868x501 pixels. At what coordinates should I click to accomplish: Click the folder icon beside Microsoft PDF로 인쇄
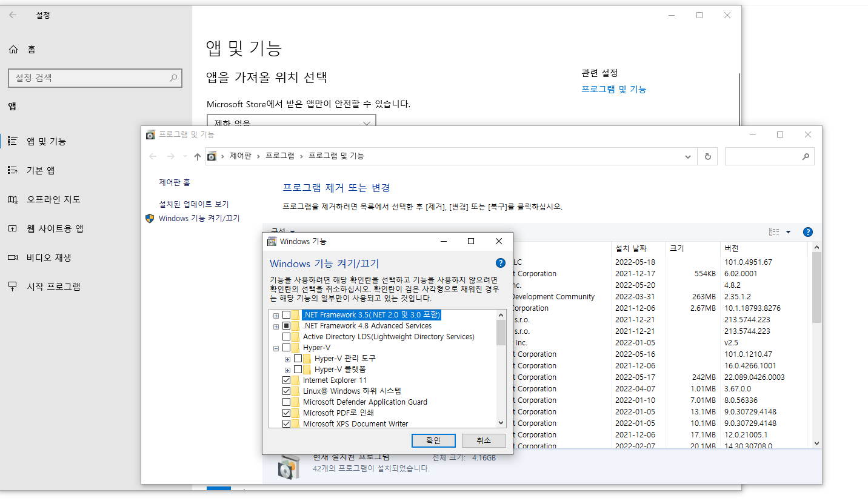click(295, 413)
